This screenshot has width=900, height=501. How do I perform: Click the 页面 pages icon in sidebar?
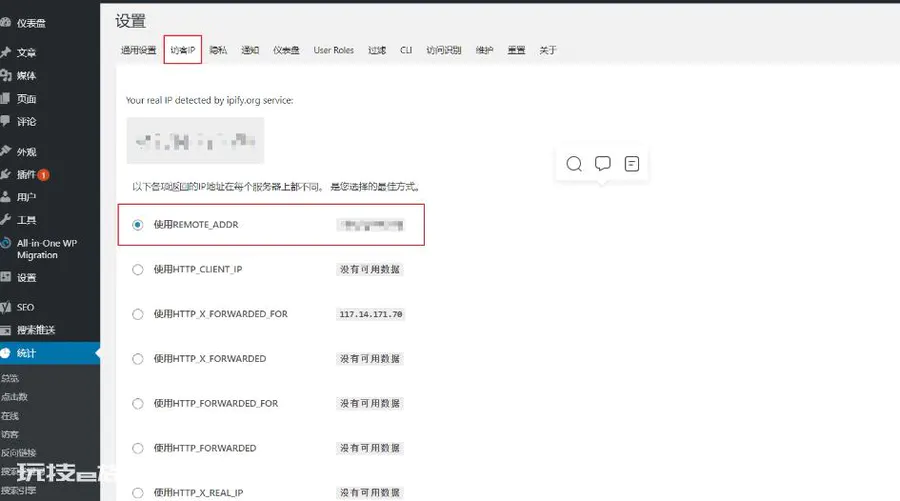[x=6, y=98]
